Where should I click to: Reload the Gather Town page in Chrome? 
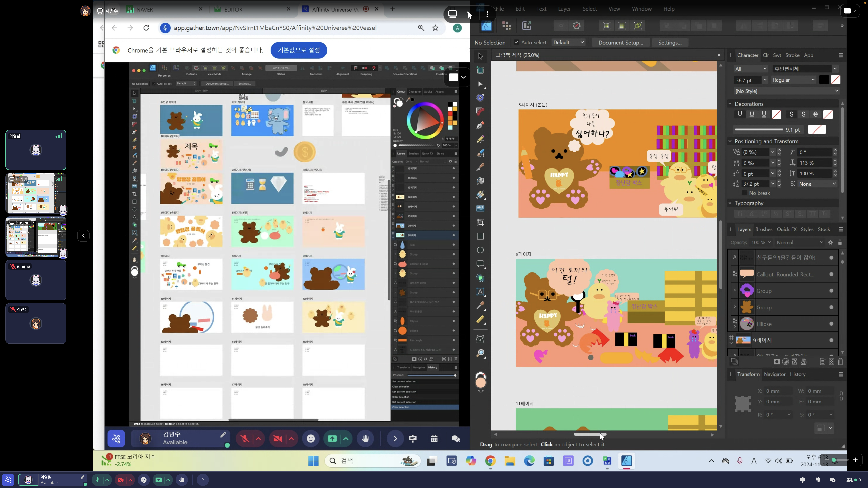point(146,28)
